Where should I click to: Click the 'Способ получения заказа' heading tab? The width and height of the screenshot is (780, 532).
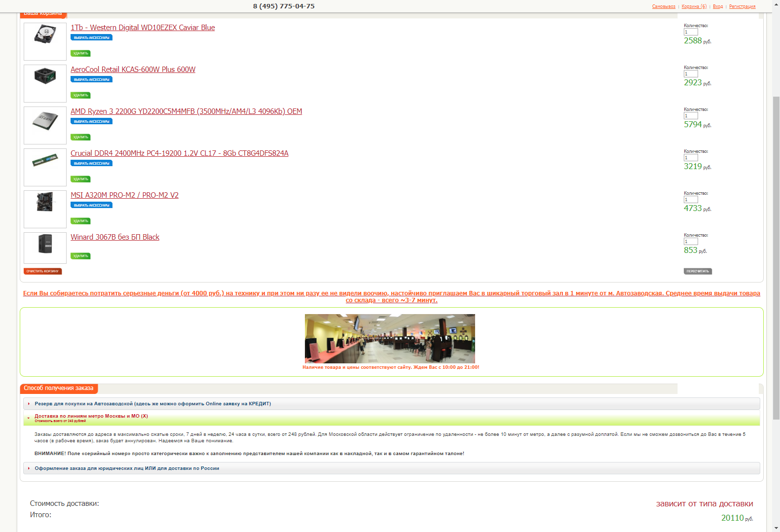59,389
